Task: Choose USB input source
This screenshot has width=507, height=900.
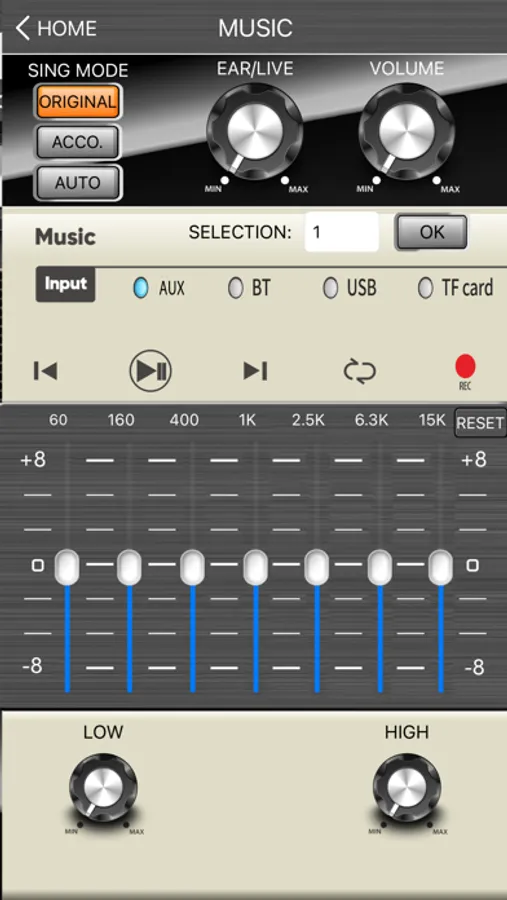Action: (350, 288)
